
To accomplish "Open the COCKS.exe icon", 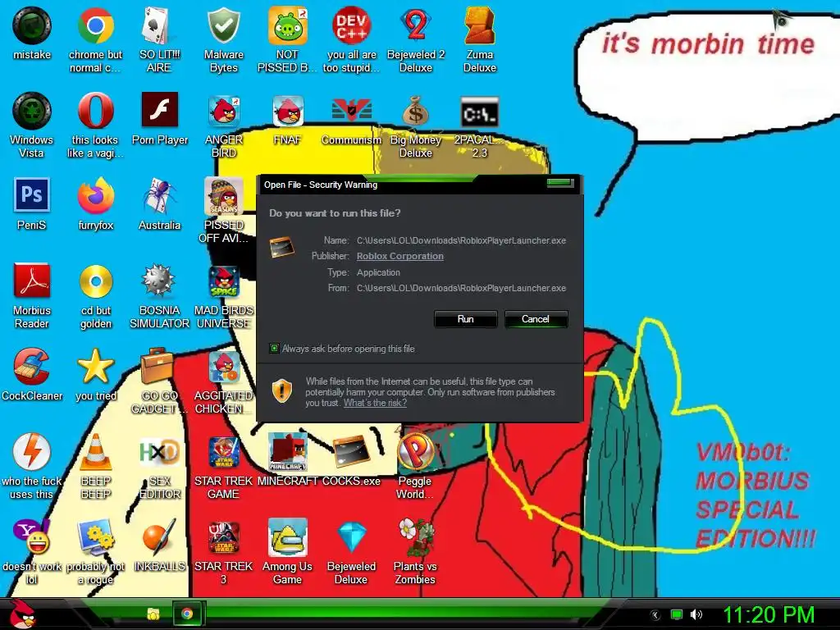I will (x=351, y=452).
